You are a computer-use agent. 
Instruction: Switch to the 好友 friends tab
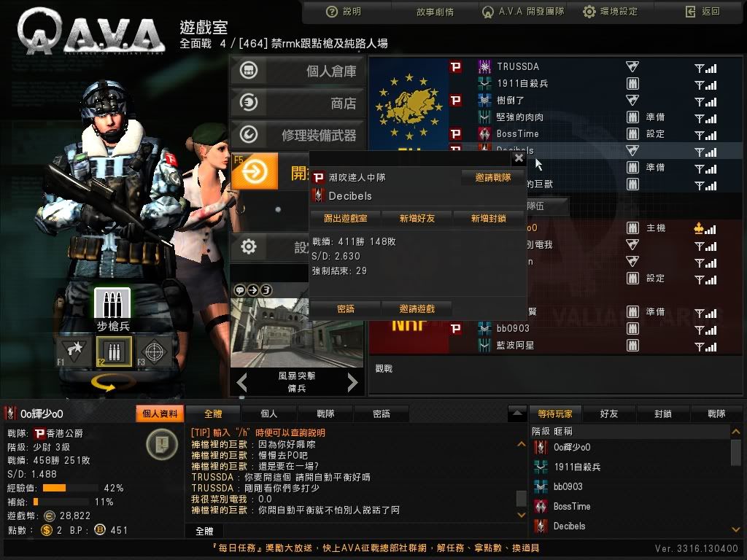pos(609,414)
